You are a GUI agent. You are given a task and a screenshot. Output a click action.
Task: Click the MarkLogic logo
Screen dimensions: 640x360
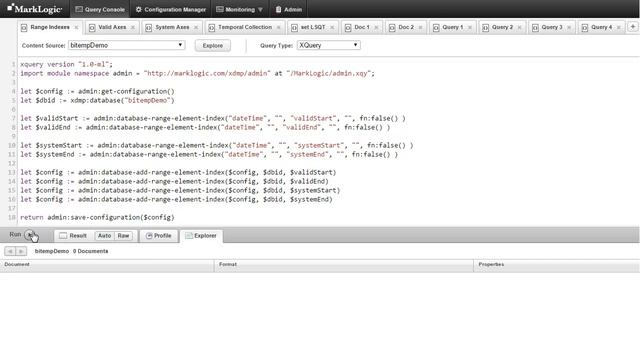tap(34, 9)
